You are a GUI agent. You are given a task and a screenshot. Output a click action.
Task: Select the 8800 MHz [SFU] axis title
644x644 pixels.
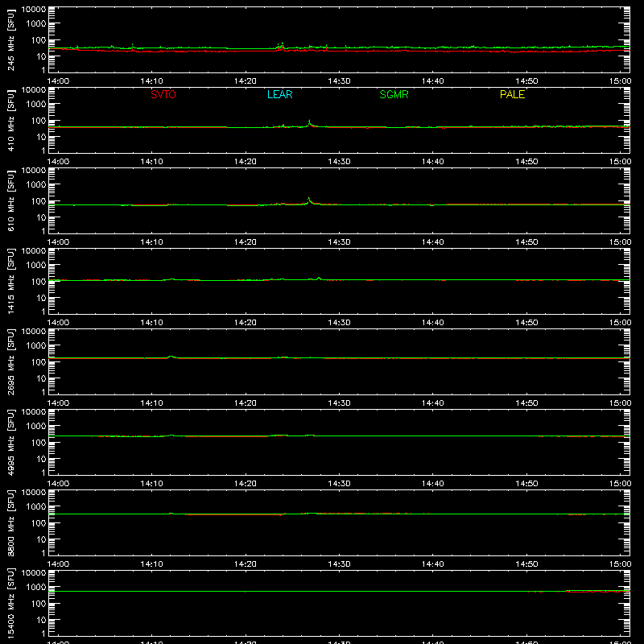tap(11, 522)
